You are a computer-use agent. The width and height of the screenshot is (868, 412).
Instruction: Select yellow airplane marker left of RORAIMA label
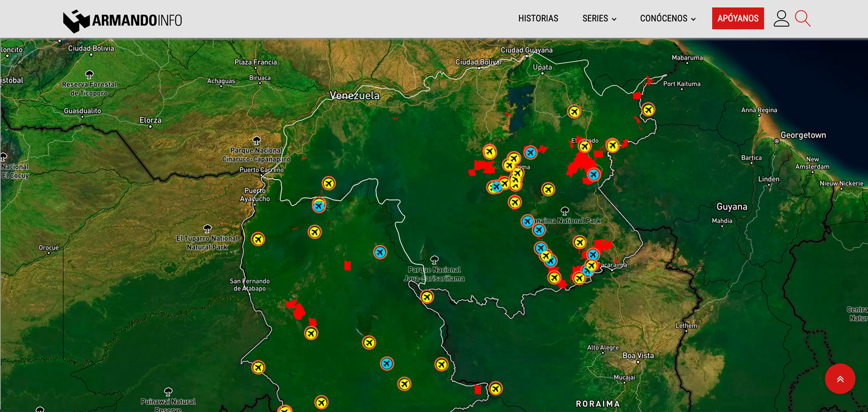[x=496, y=388]
